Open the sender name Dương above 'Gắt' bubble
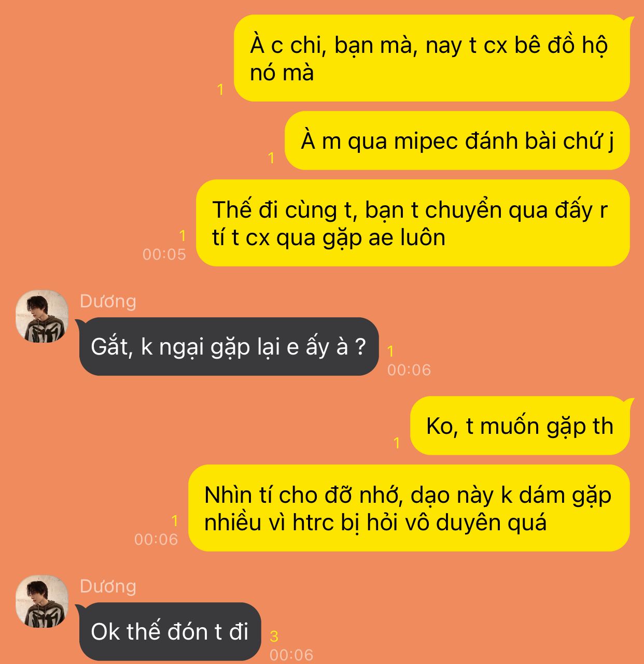 pos(108,301)
